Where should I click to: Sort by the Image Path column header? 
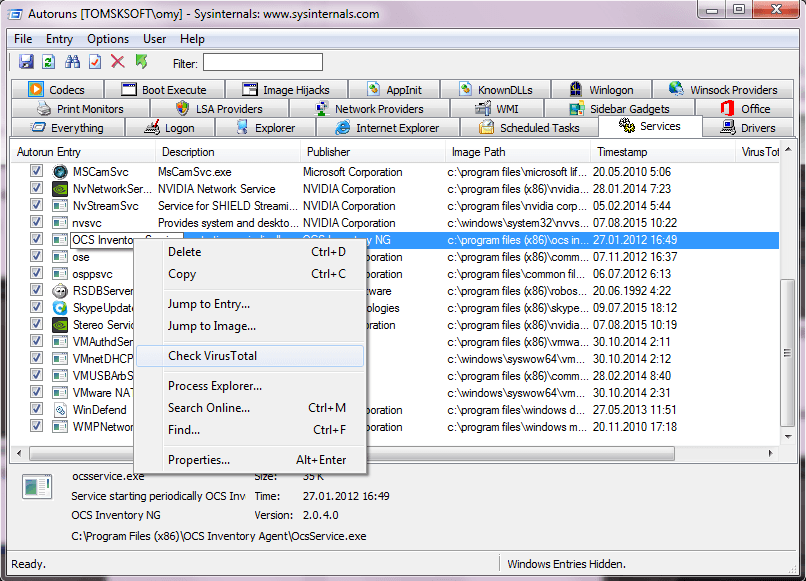(518, 152)
